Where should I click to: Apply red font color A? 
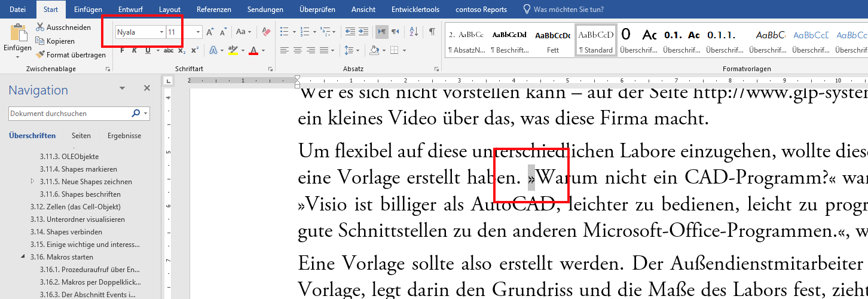[x=253, y=50]
